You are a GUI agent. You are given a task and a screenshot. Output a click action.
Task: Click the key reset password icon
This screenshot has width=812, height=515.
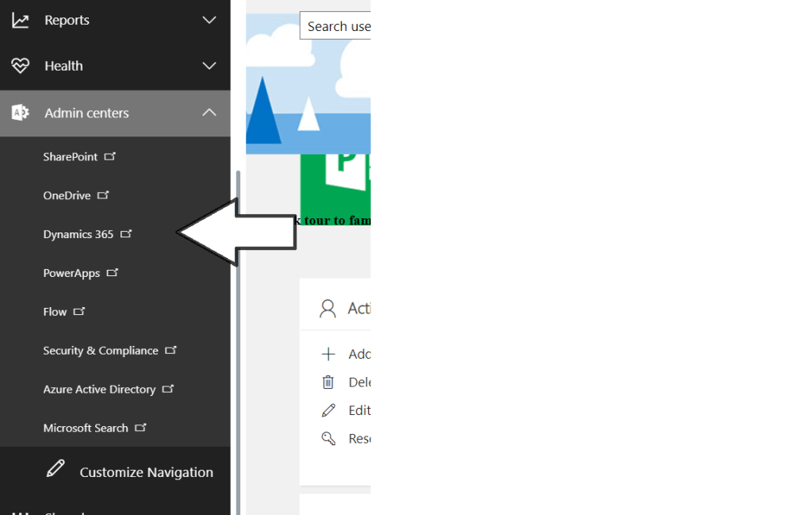(x=328, y=439)
